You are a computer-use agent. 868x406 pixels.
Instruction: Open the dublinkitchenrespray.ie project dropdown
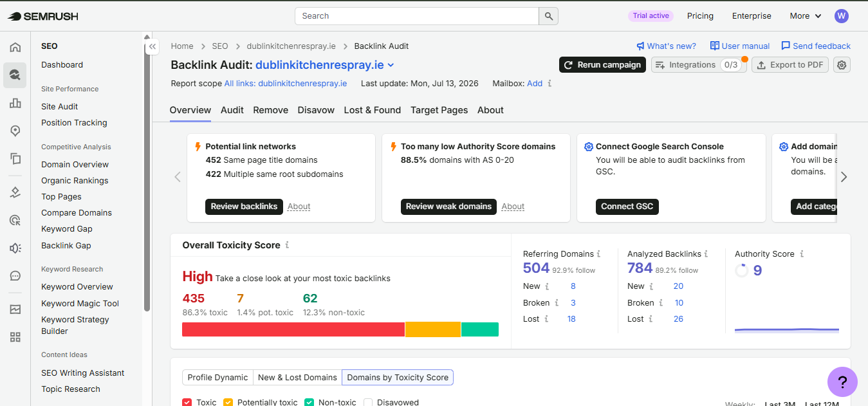(x=325, y=65)
